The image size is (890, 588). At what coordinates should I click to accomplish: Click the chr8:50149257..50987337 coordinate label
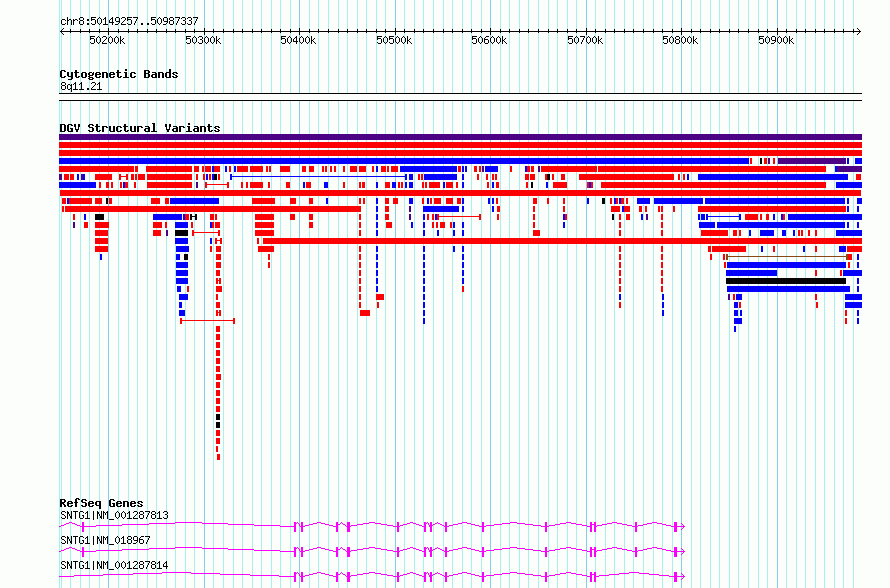click(129, 21)
